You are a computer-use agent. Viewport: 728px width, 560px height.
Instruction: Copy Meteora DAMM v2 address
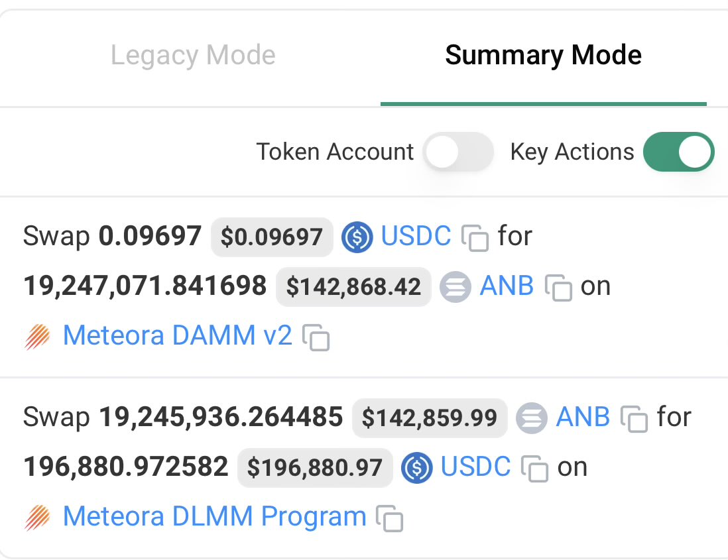316,337
